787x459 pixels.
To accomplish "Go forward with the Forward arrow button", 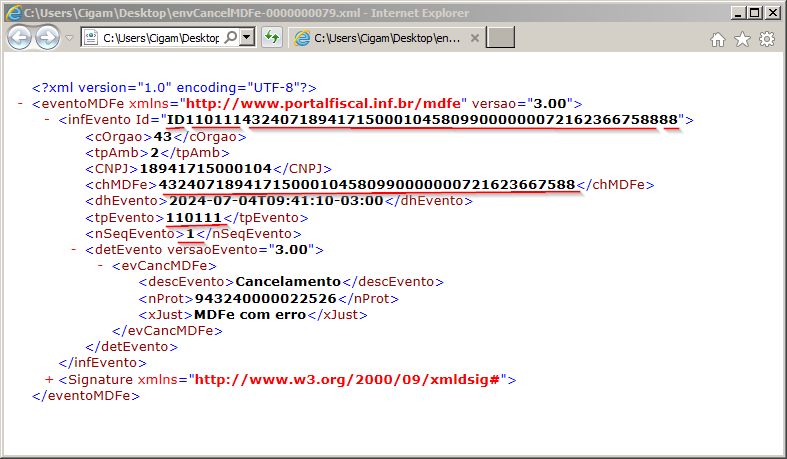I will [x=48, y=38].
